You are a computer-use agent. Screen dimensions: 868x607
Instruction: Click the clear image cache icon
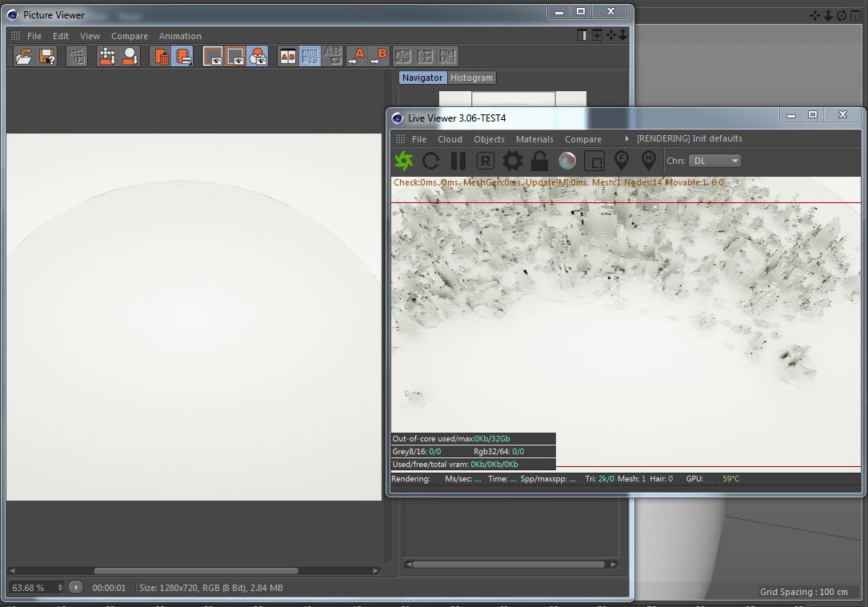tap(182, 56)
